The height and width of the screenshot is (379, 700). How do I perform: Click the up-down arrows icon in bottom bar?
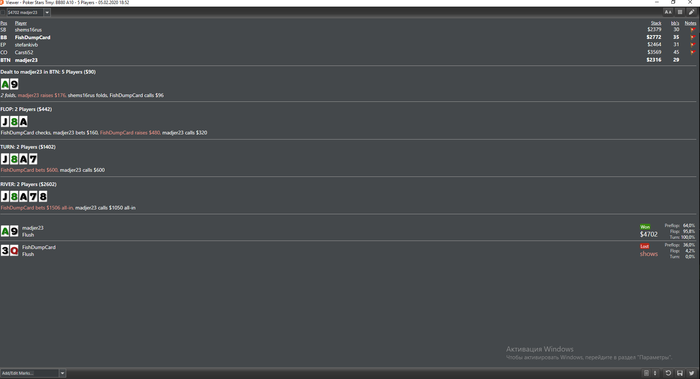tap(655, 373)
